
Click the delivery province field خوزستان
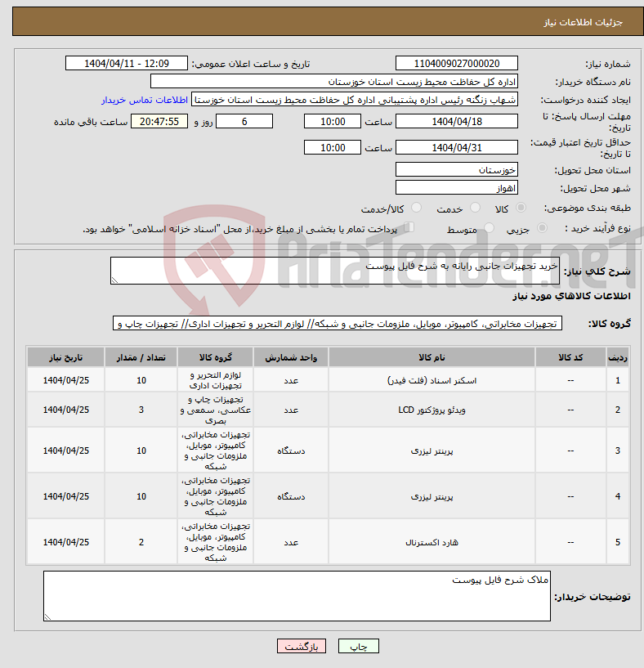[x=457, y=169]
